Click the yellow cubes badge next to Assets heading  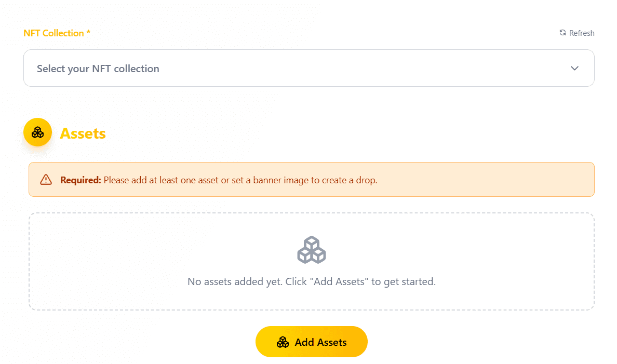[x=37, y=132]
